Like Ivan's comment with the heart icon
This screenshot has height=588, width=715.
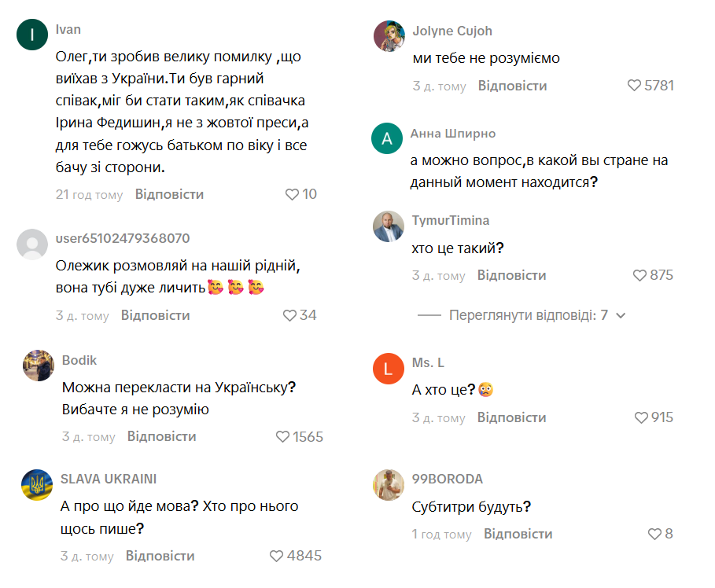coord(292,194)
